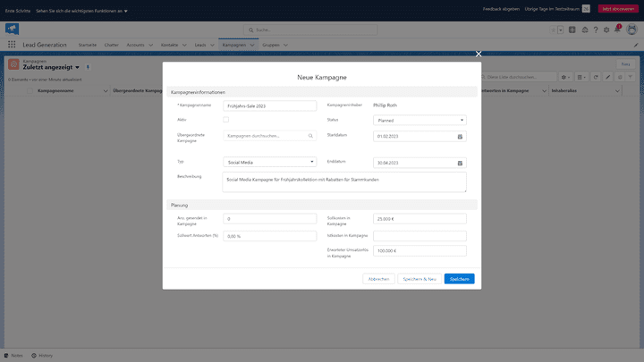Click into the Istkosten in Kampagne field

click(x=419, y=236)
